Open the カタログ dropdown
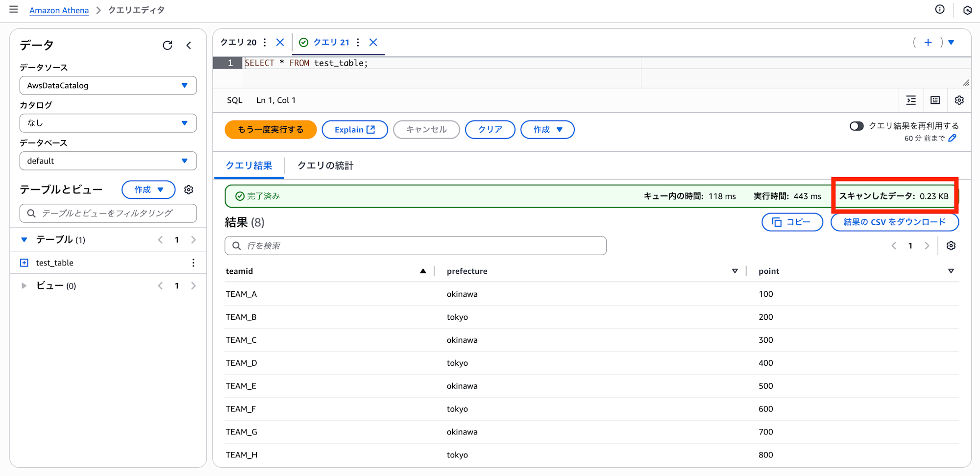Screen dimensions: 980x476 pyautogui.click(x=108, y=123)
